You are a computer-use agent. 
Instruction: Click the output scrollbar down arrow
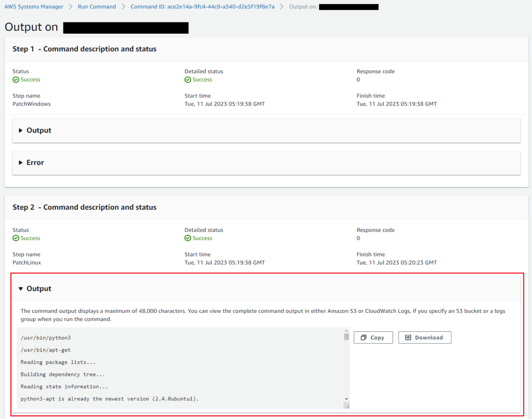[x=347, y=399]
